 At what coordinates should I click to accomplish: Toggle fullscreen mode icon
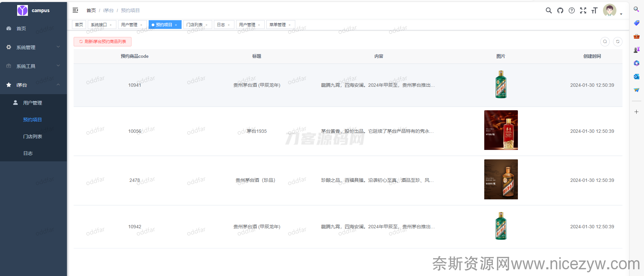click(583, 10)
